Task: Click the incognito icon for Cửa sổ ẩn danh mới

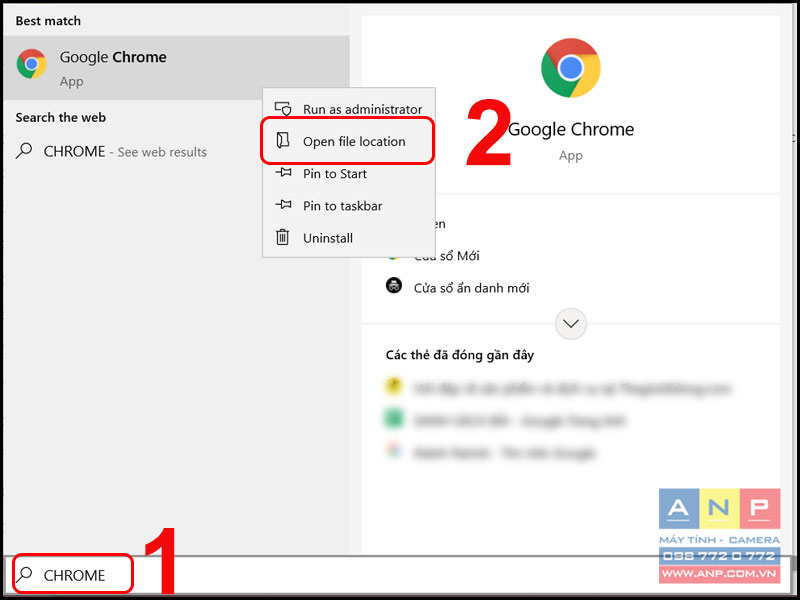Action: pos(393,286)
